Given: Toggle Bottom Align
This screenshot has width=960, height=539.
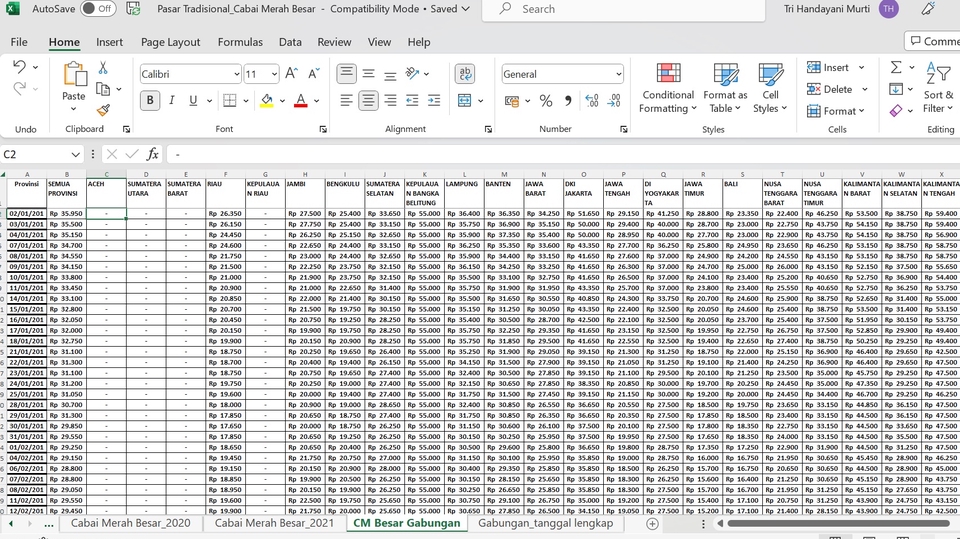Looking at the screenshot, I should (x=390, y=74).
